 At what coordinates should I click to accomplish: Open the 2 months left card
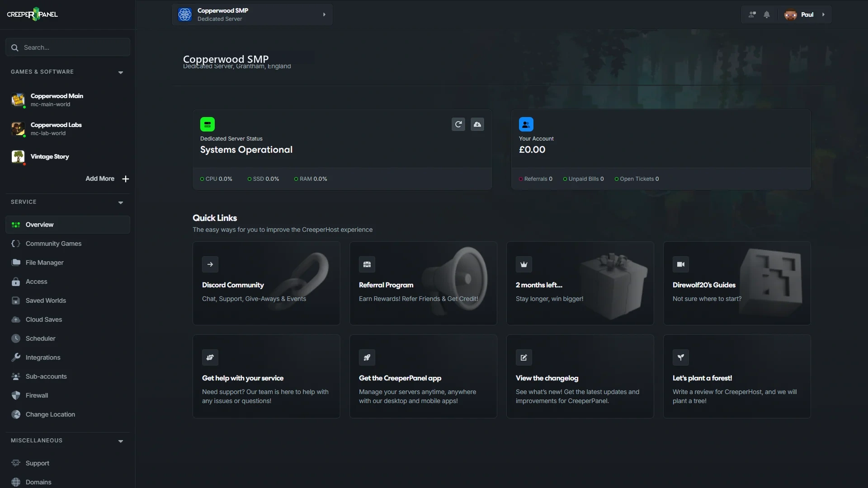click(x=580, y=283)
